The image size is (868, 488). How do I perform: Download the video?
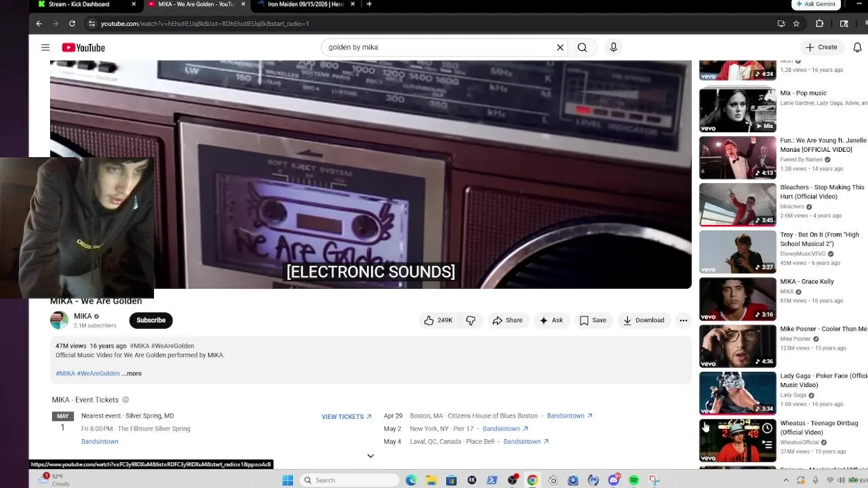[644, 321]
